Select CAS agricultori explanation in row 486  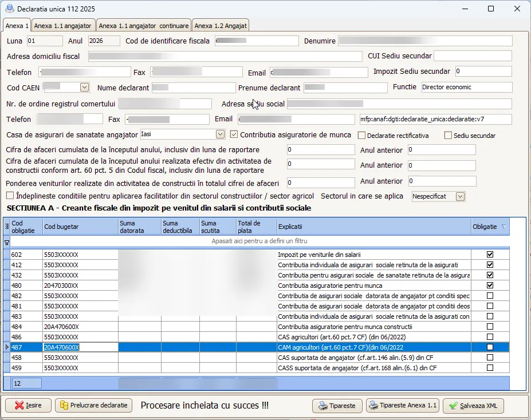(x=374, y=337)
